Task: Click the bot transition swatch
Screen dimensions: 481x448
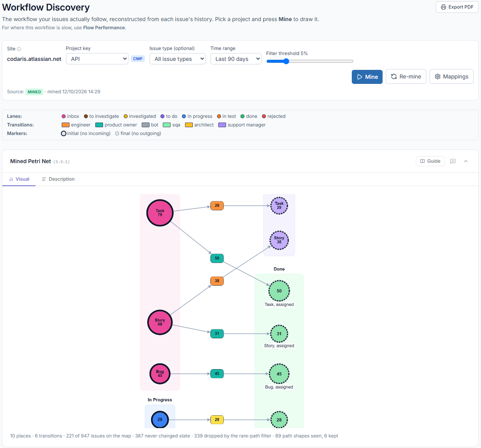Action: (x=146, y=125)
